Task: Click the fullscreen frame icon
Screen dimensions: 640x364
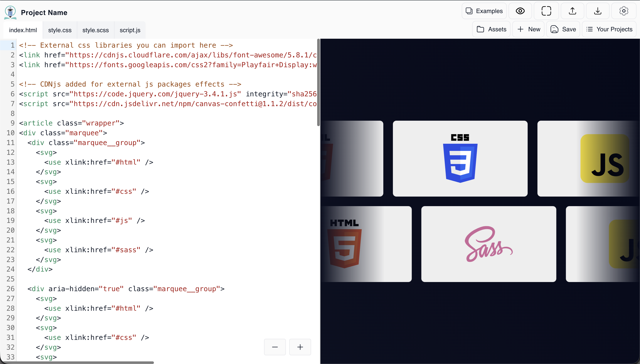Action: pyautogui.click(x=546, y=11)
